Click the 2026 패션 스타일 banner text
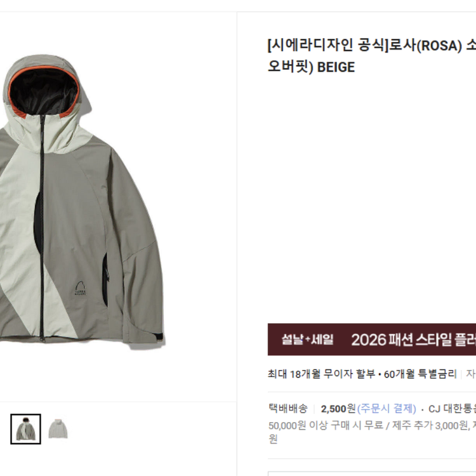 413,340
